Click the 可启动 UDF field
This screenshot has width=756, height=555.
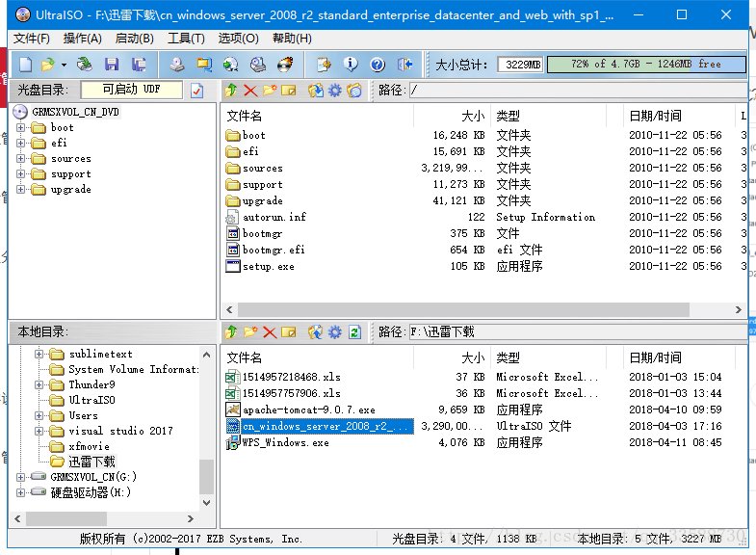[x=132, y=90]
